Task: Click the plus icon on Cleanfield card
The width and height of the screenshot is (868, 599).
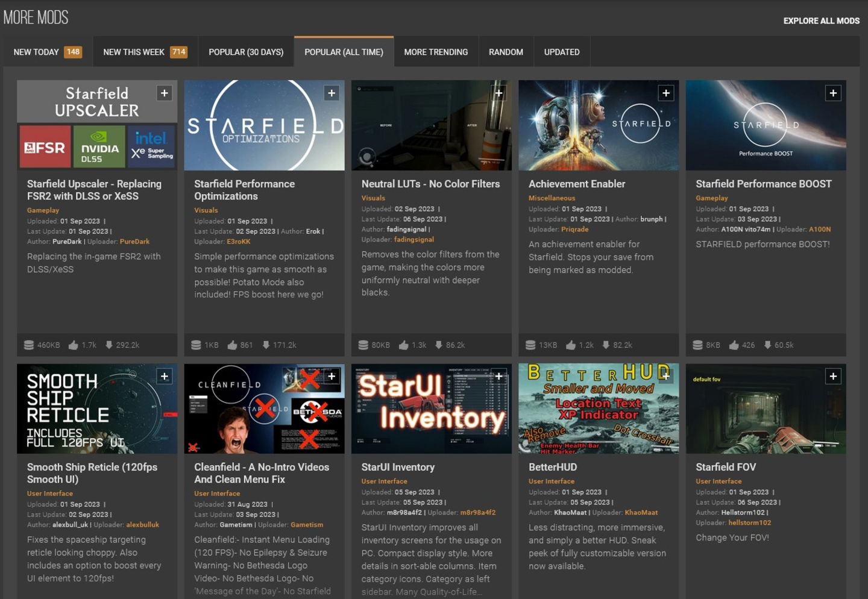Action: click(332, 376)
